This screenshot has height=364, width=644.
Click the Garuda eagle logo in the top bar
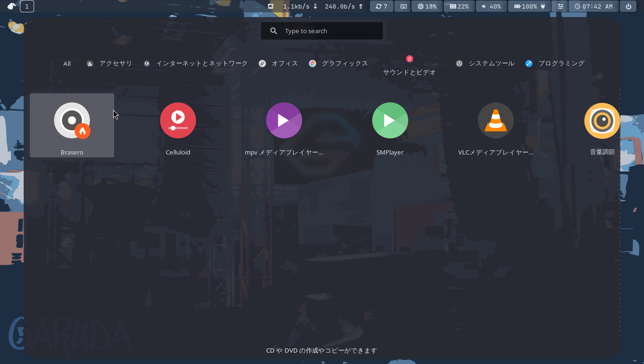(11, 6)
